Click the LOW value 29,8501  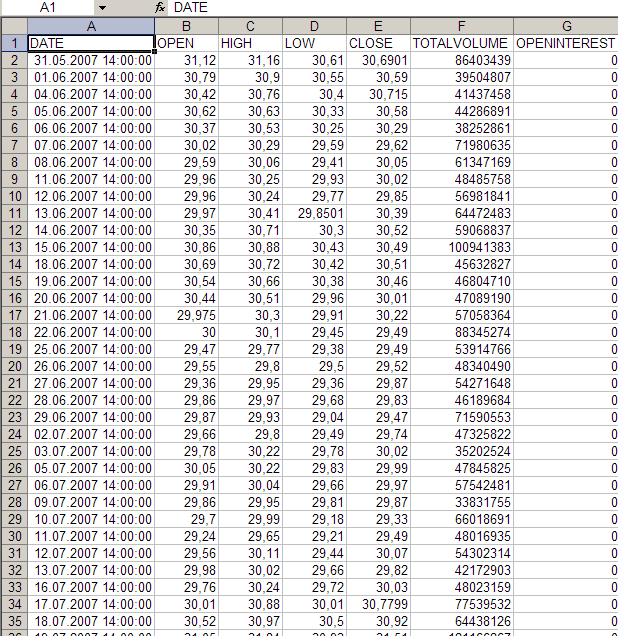click(x=314, y=213)
